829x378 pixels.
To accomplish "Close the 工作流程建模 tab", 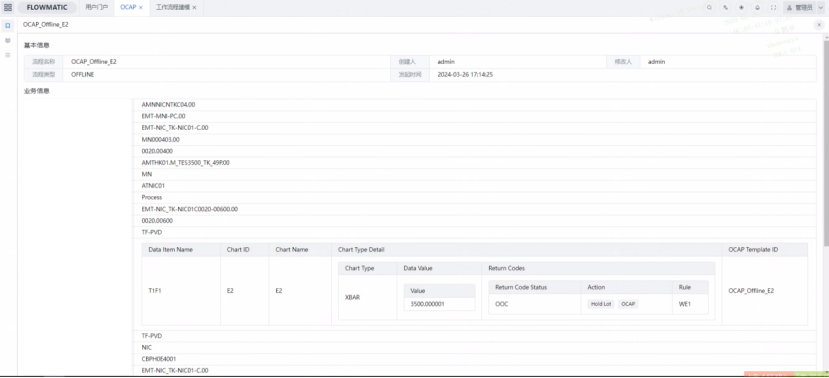I will 194,7.
